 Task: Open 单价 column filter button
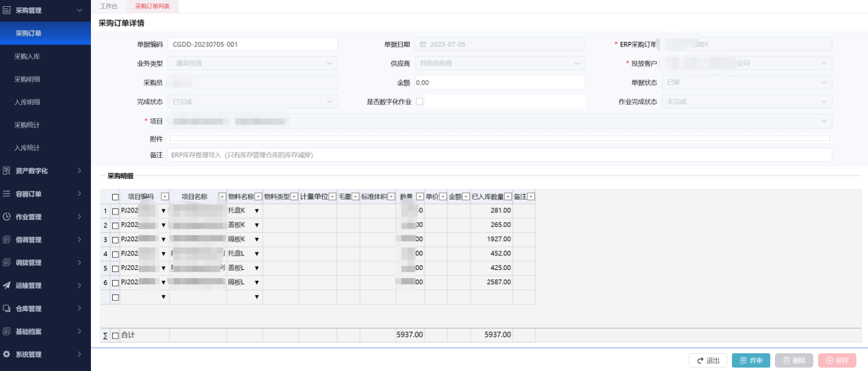coord(443,197)
